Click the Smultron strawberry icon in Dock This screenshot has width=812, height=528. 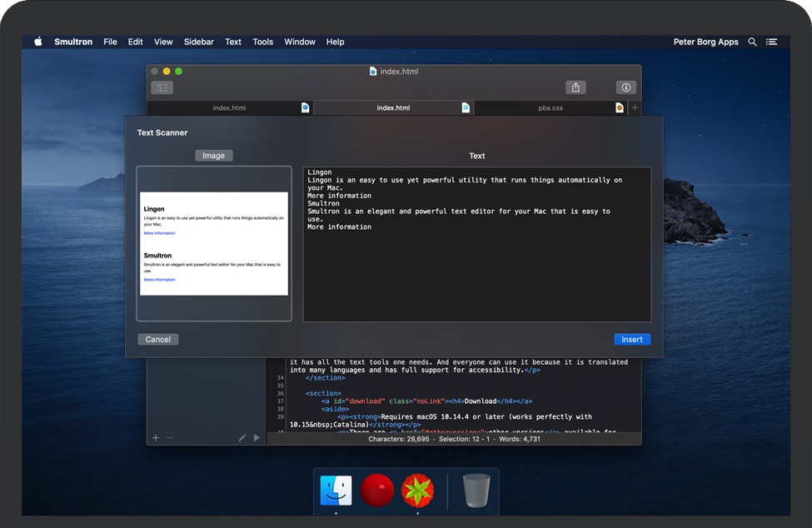coord(418,491)
